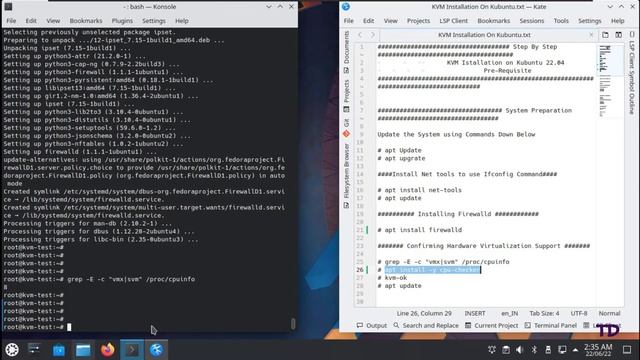Close the KVM Installation On Kubuntu.txt tab
The width and height of the screenshot is (640, 360).
(x=591, y=35)
